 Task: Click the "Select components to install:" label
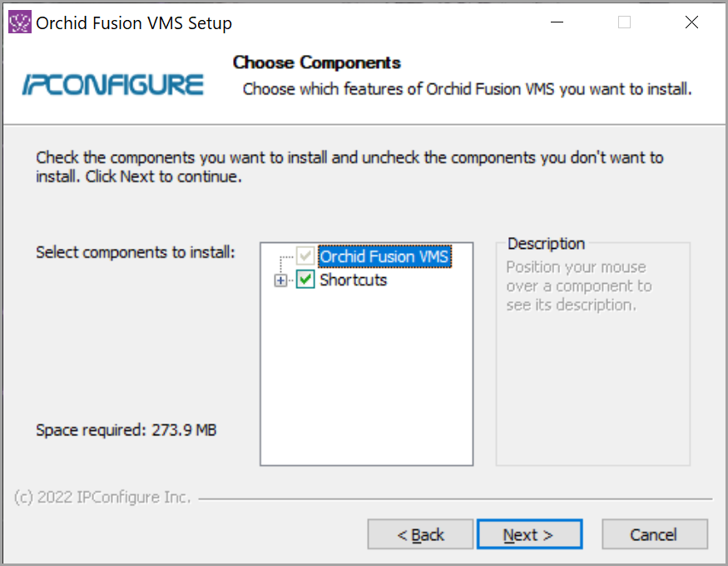point(136,251)
